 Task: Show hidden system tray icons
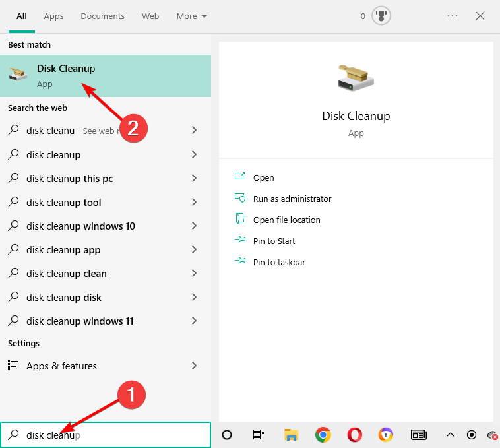451,435
